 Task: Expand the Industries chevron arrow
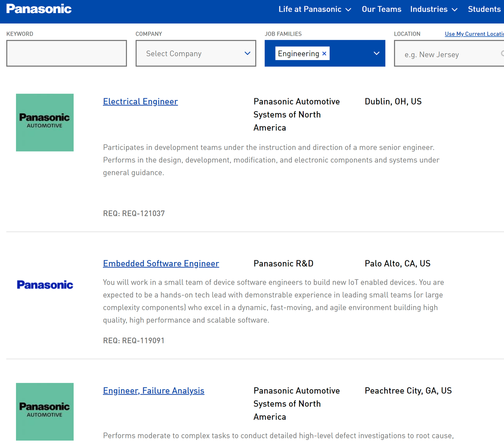tap(454, 10)
